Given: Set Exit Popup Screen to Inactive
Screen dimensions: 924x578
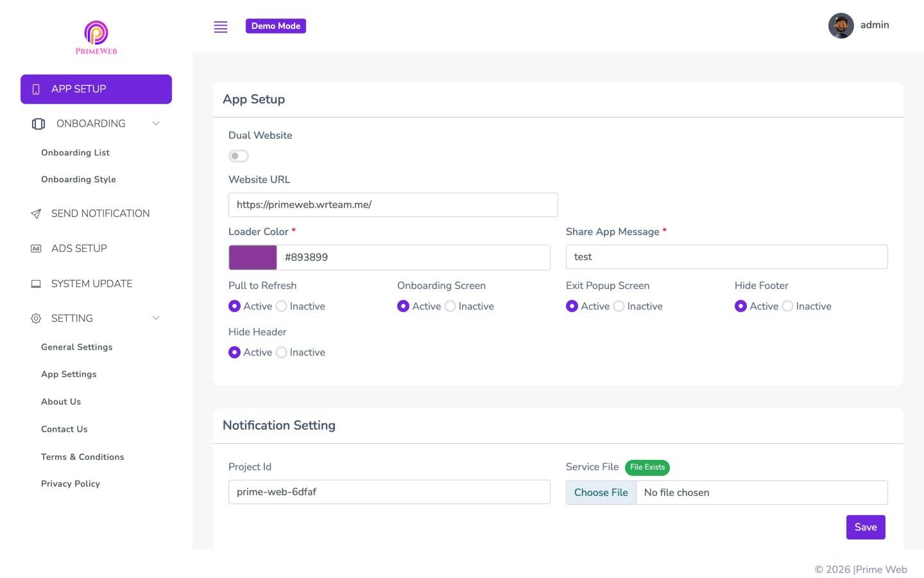Looking at the screenshot, I should [619, 306].
